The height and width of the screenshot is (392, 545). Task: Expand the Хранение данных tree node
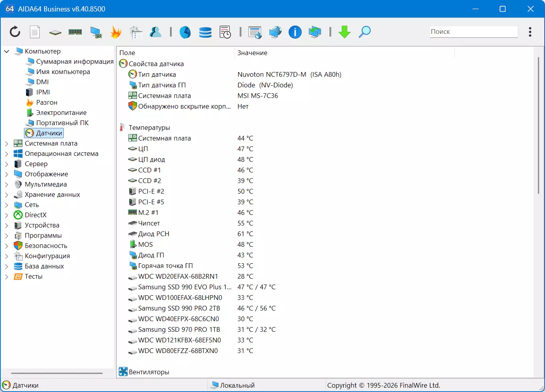tap(7, 194)
